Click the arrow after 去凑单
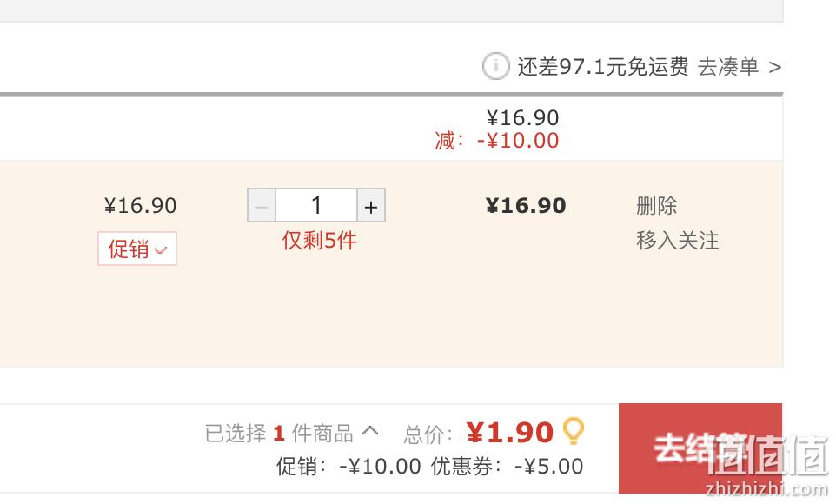The image size is (836, 504). (775, 68)
